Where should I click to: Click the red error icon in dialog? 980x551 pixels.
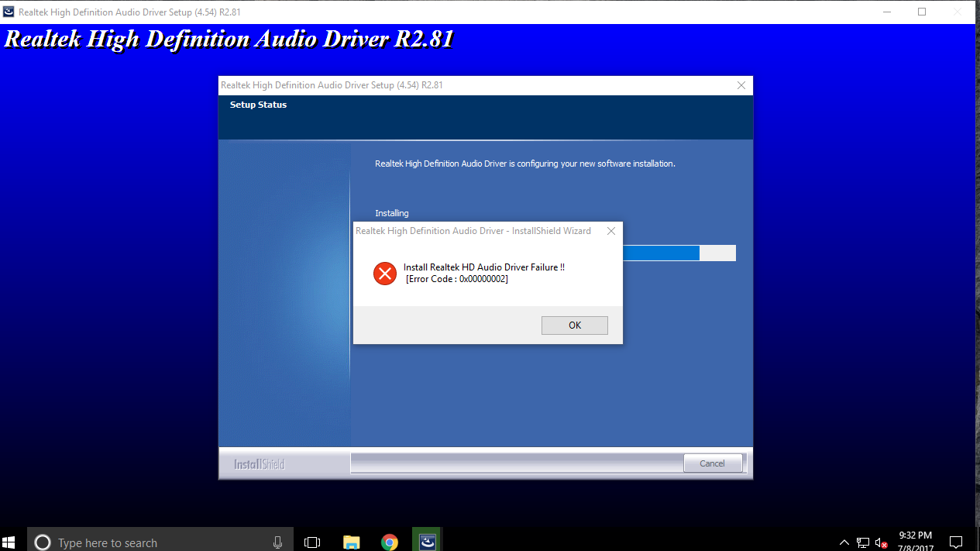point(385,273)
